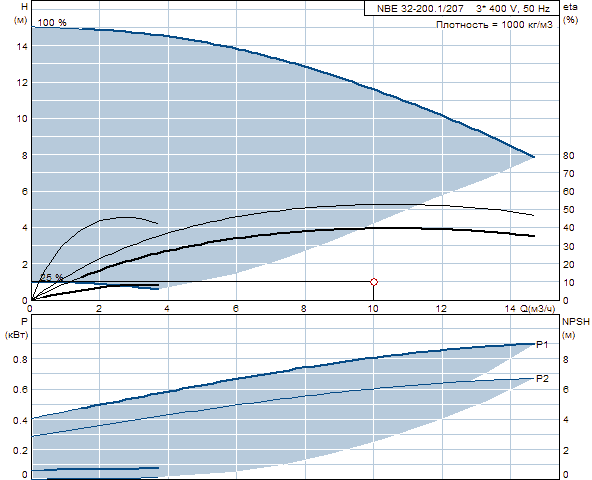Viewport: 592px width, 480px height.
Task: Click the right end of the 100% head curve
Action: (x=533, y=156)
